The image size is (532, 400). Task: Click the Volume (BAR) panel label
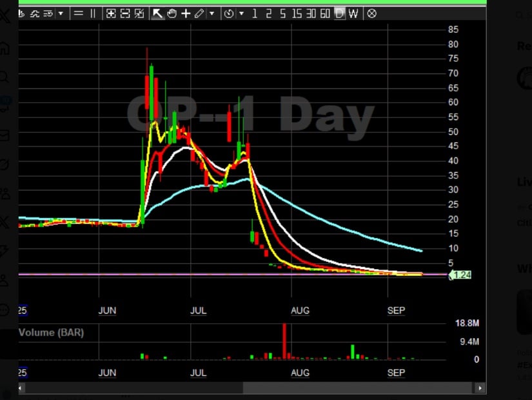pos(51,332)
